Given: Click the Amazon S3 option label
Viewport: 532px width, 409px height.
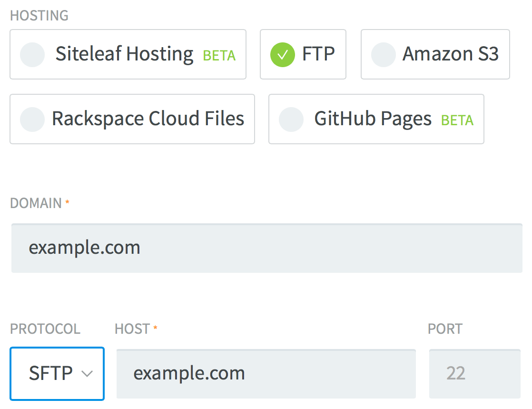Looking at the screenshot, I should [x=451, y=54].
